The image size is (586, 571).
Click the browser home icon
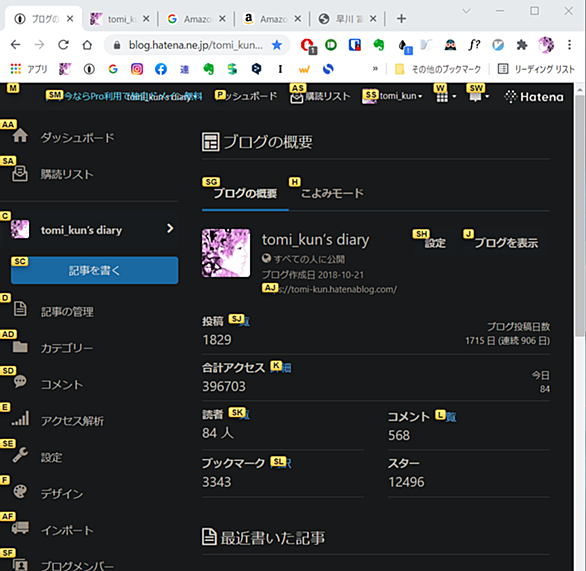[87, 45]
